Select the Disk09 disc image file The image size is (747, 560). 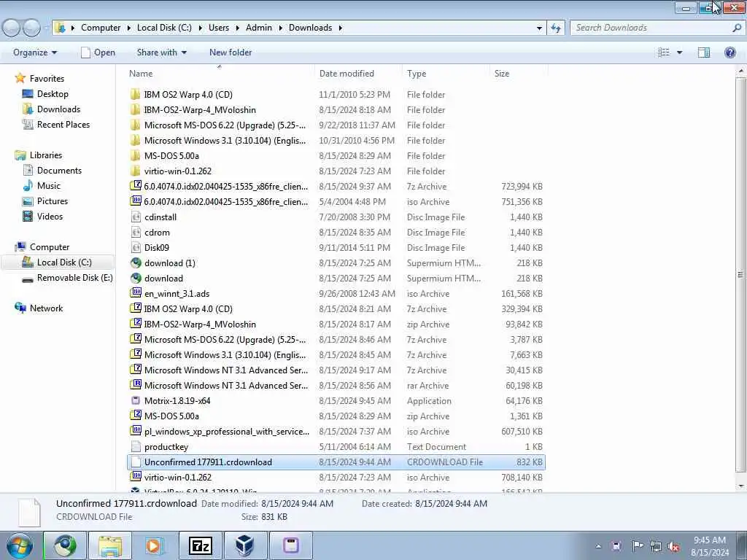tap(336, 248)
